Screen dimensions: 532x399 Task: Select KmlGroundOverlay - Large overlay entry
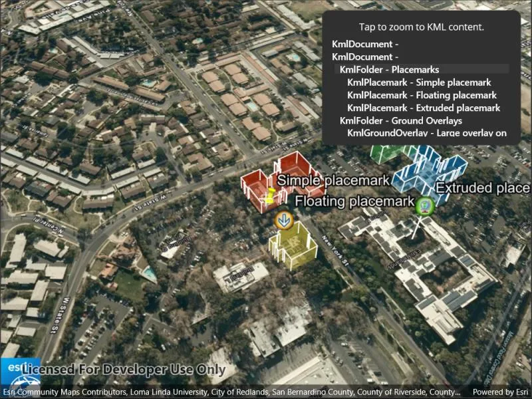[428, 132]
